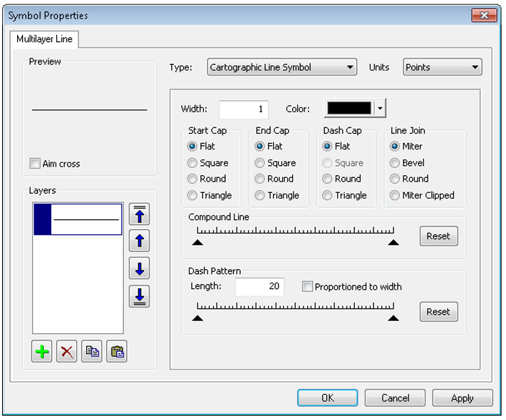Enable the Aim cross checkbox
This screenshot has width=506, height=420.
[x=35, y=164]
